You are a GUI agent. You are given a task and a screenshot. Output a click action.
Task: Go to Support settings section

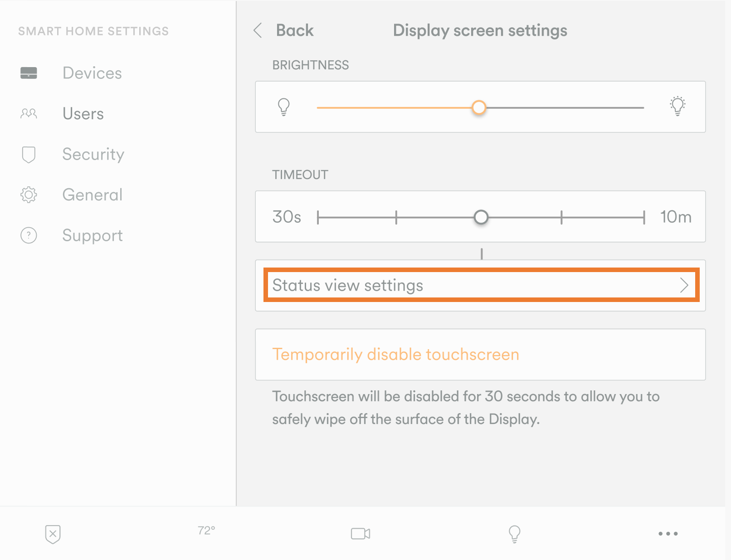tap(93, 235)
